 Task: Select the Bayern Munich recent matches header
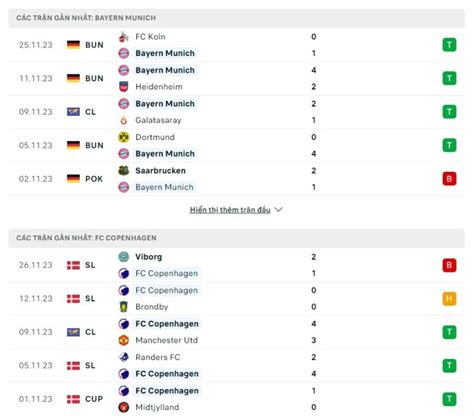(236, 18)
